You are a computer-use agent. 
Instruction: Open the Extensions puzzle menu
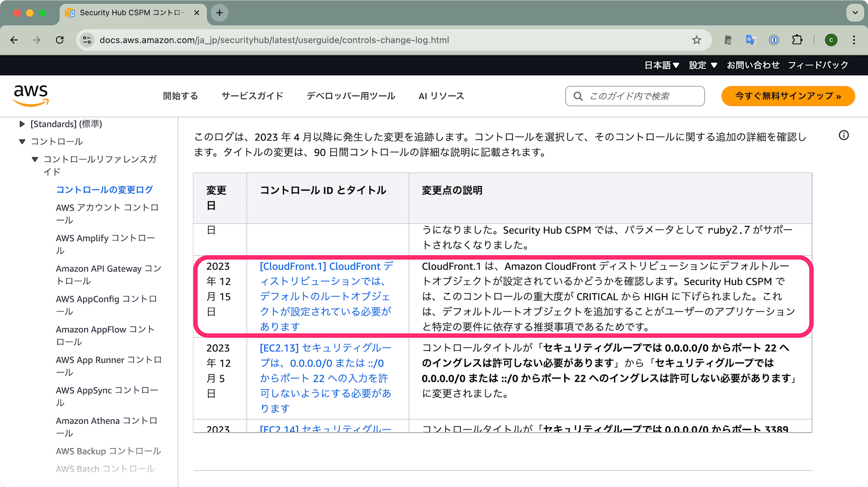click(x=797, y=40)
